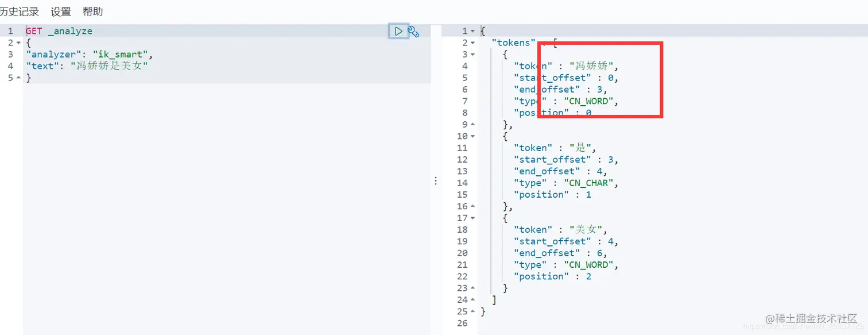This screenshot has width=868, height=335.
Task: Collapse the request body at editor line 2
Action: [x=18, y=43]
